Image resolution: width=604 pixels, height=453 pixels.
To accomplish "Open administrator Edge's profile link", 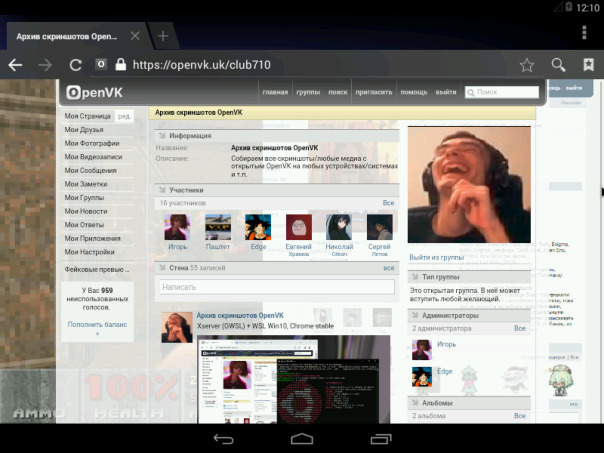I will (x=444, y=371).
